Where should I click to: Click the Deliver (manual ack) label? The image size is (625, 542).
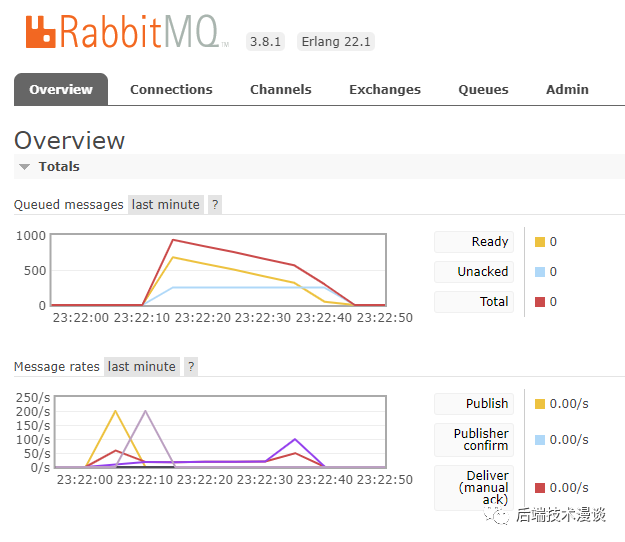coord(474,487)
